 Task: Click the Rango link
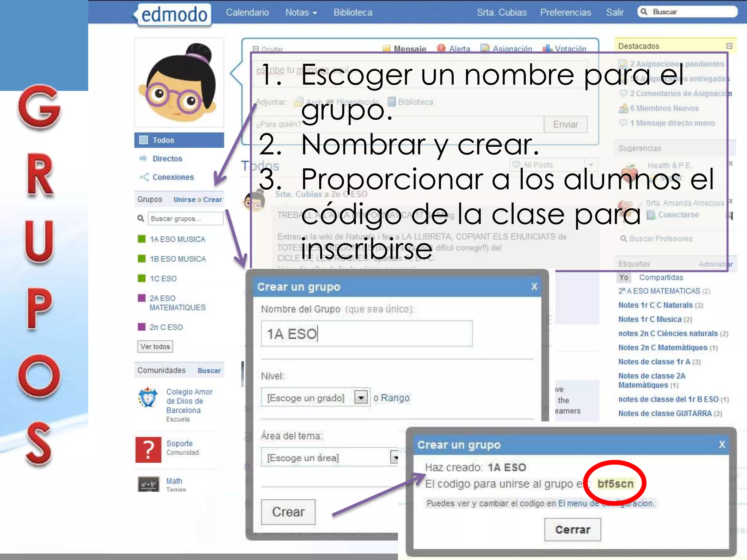(395, 398)
